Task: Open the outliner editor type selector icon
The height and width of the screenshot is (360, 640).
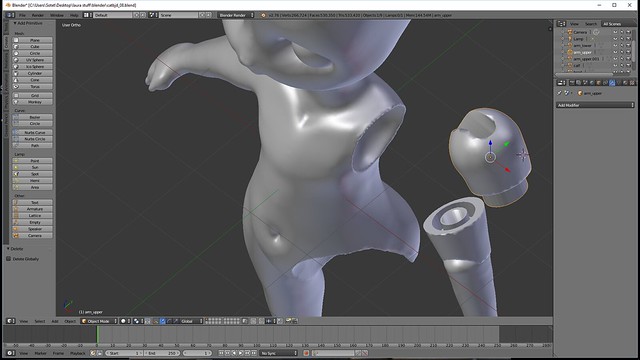Action: [562, 24]
